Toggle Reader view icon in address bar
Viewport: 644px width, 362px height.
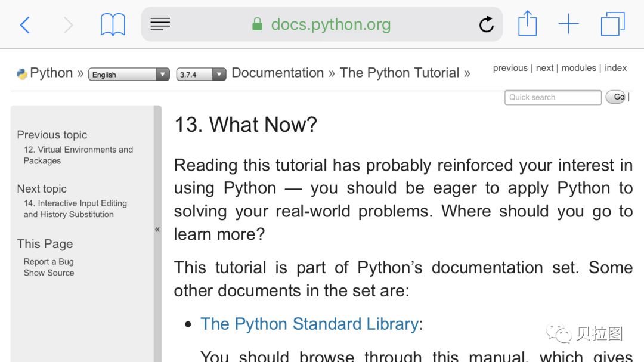tap(160, 24)
